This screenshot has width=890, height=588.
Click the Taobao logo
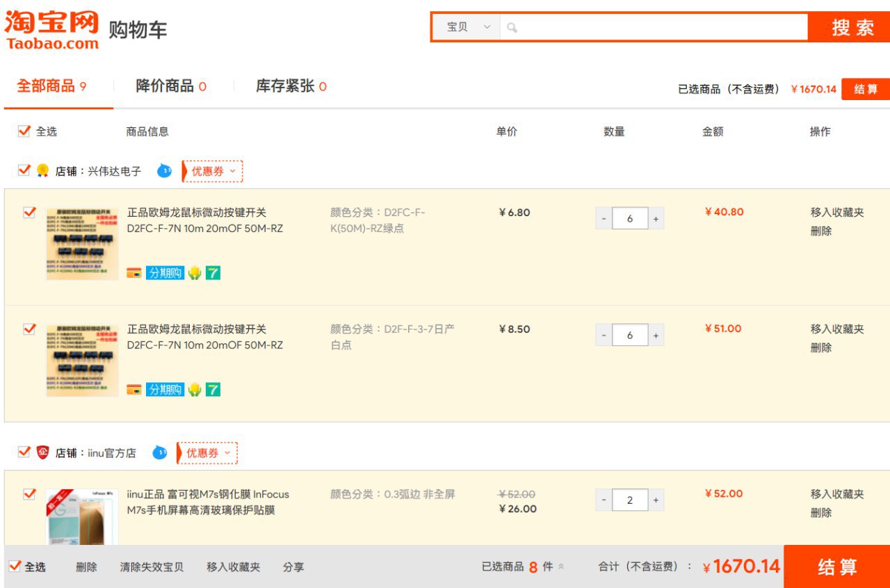point(52,29)
